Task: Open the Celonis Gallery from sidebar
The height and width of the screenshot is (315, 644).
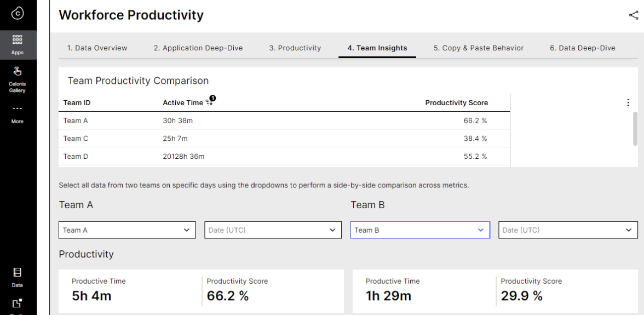Action: [18, 79]
